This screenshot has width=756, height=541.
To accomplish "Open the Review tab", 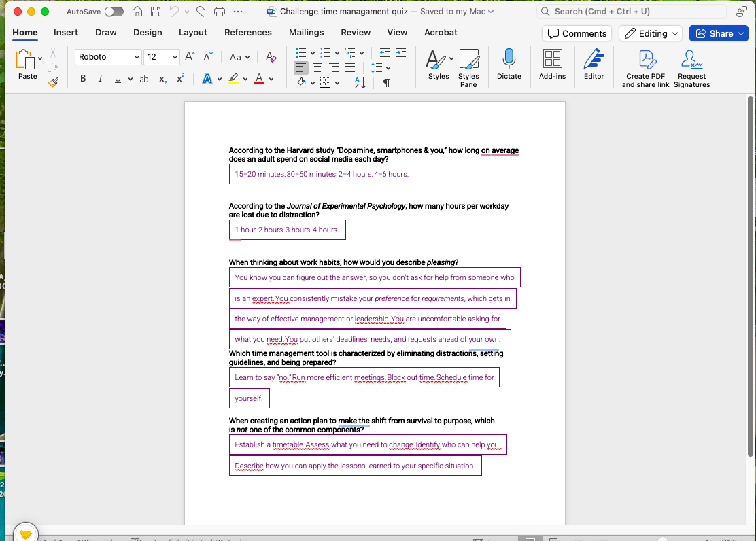I will (356, 33).
